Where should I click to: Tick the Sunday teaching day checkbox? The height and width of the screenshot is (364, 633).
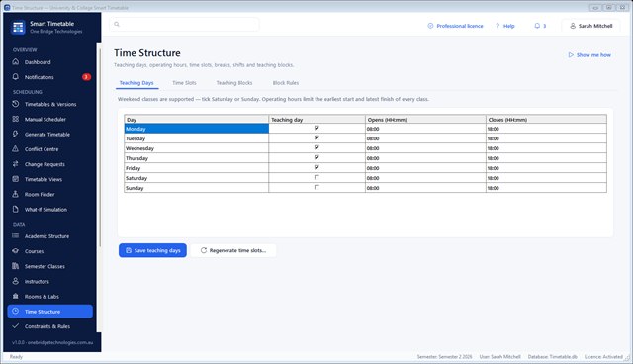316,187
